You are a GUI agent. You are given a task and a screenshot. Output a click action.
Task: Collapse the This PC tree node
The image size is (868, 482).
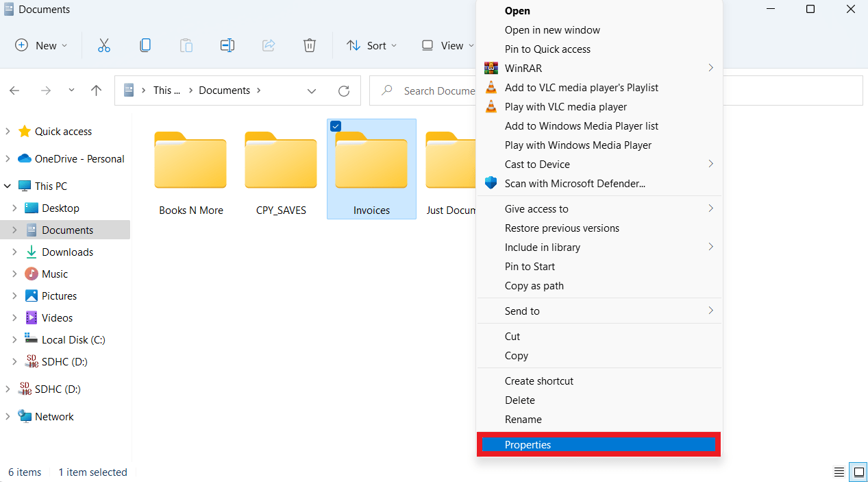tap(8, 186)
